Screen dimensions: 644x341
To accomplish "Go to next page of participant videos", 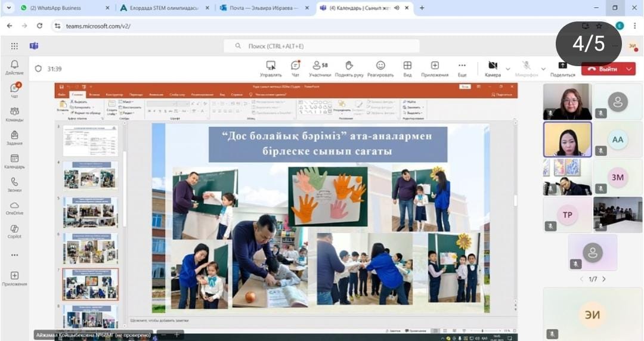I will coord(604,279).
